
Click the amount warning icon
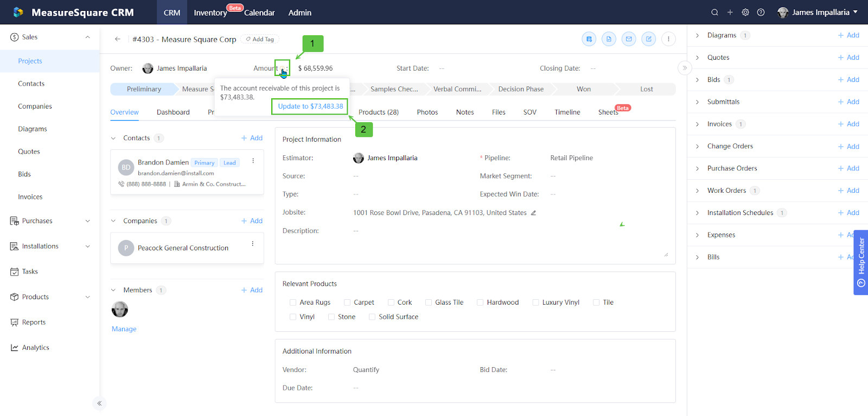coord(283,68)
